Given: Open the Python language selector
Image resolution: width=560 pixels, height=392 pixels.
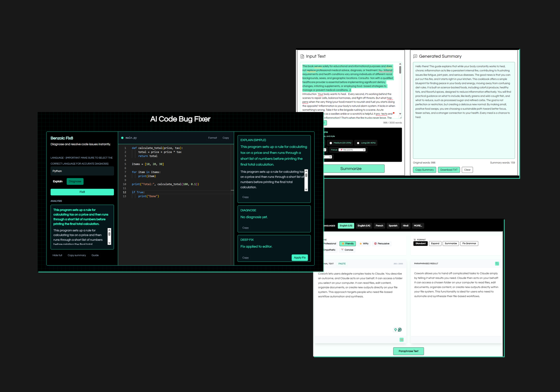Looking at the screenshot, I should pyautogui.click(x=82, y=171).
